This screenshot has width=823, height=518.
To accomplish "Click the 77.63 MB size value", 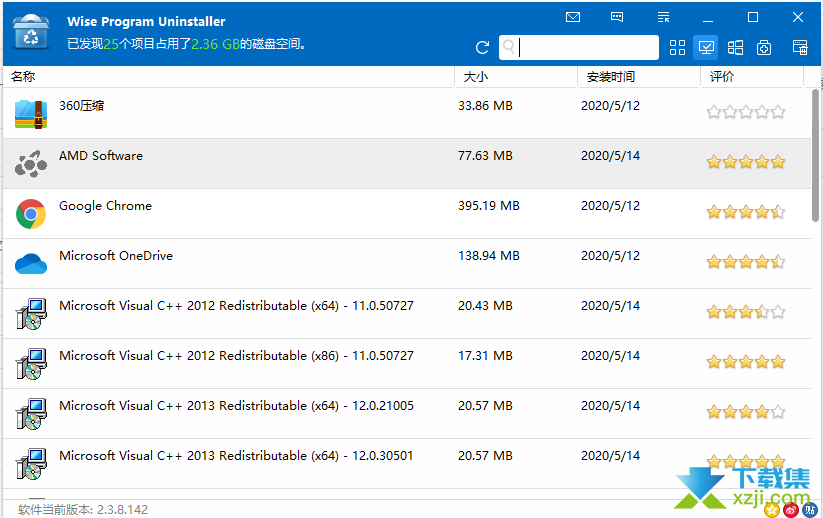I will tap(485, 156).
